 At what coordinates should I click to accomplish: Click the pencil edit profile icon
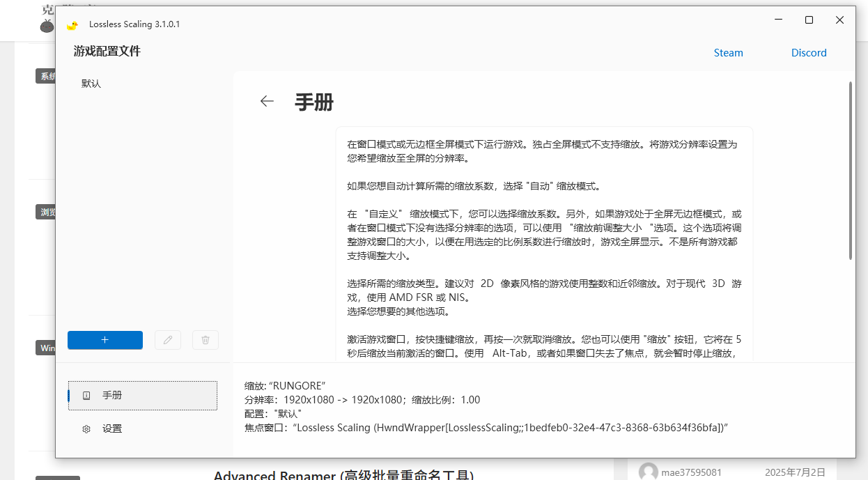[168, 340]
